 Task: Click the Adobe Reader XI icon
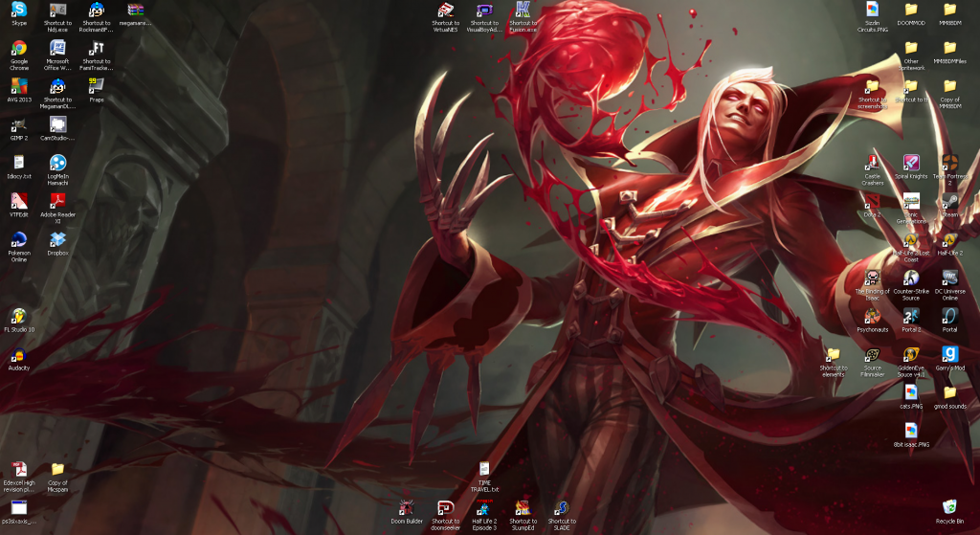[x=57, y=201]
